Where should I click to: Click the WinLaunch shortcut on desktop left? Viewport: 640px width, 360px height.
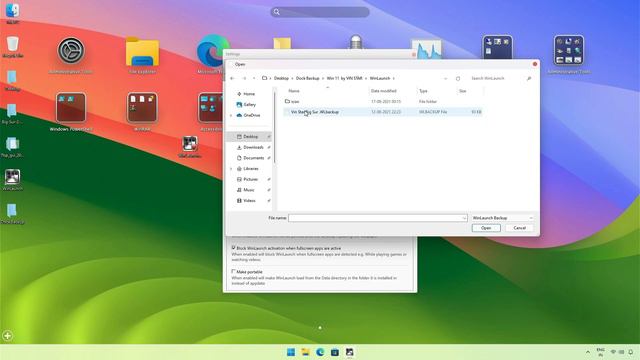[x=12, y=177]
